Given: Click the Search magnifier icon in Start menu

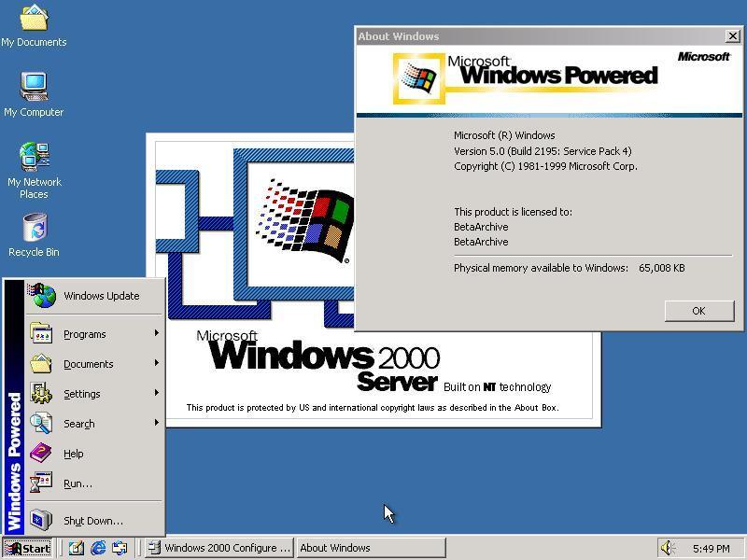Looking at the screenshot, I should (x=41, y=423).
